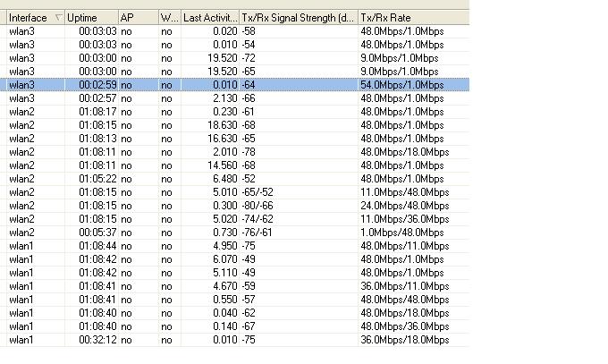Sort by Last Activity column header
The image size is (608, 364).
click(210, 18)
